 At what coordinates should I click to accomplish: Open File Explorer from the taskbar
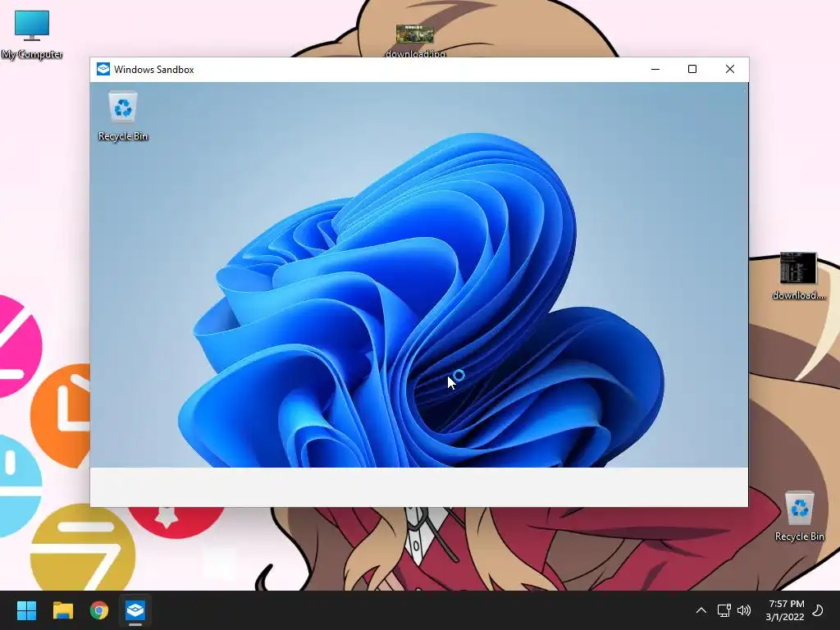[x=62, y=610]
